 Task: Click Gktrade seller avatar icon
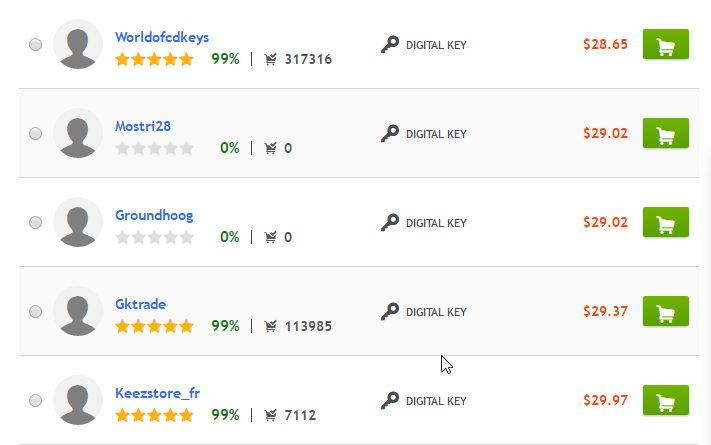tap(78, 311)
